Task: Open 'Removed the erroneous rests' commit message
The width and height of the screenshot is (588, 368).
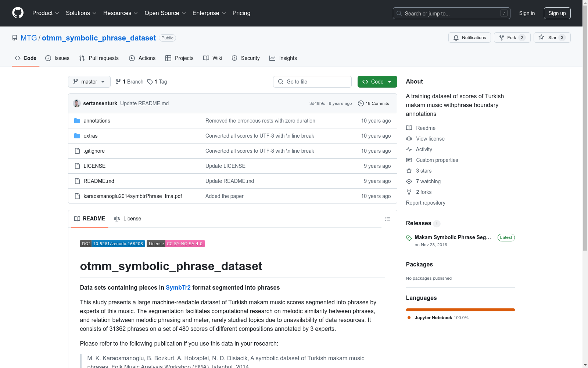Action: 260,121
